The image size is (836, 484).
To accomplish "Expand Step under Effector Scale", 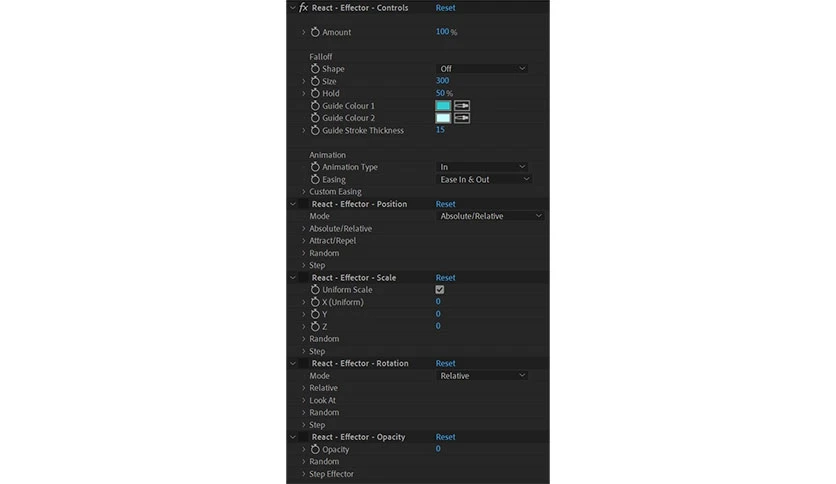I will [304, 351].
